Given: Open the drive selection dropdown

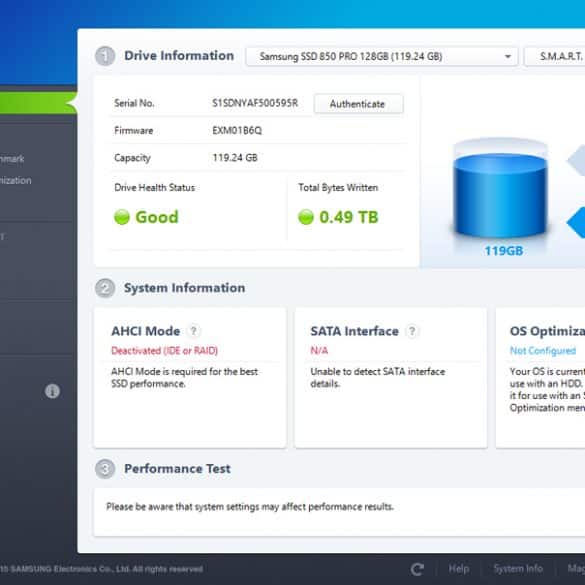Looking at the screenshot, I should [x=382, y=56].
